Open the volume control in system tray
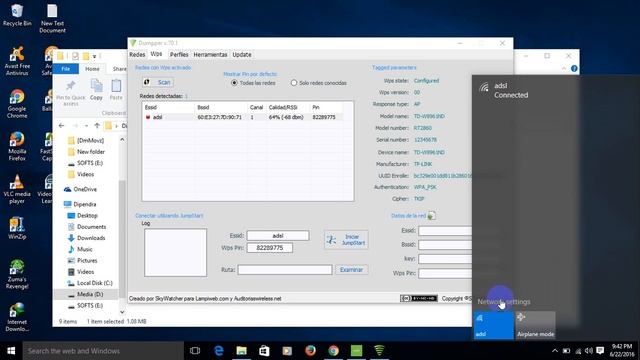The width and height of the screenshot is (640, 360). point(589,351)
